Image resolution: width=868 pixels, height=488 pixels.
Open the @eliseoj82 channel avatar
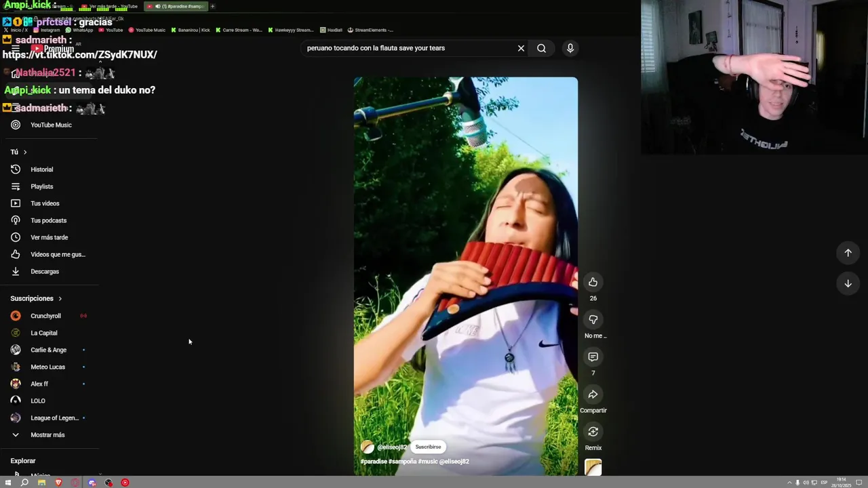coord(368,447)
